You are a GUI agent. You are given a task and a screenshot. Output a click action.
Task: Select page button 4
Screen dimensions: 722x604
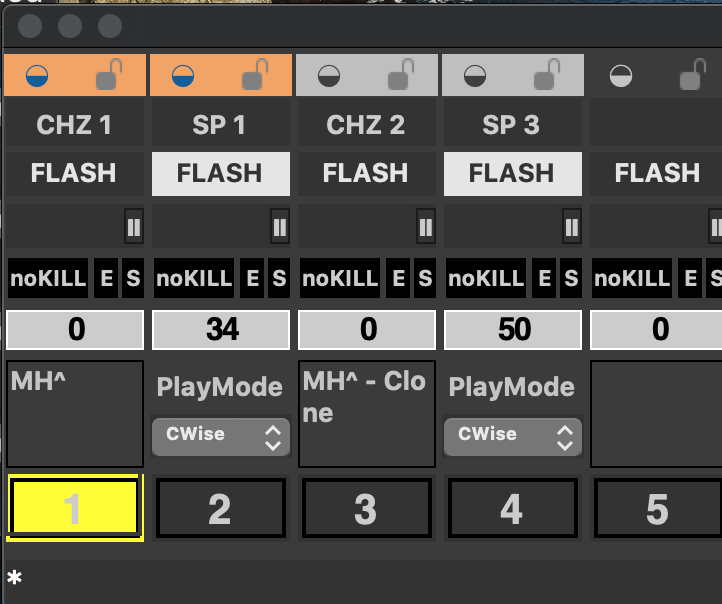512,509
